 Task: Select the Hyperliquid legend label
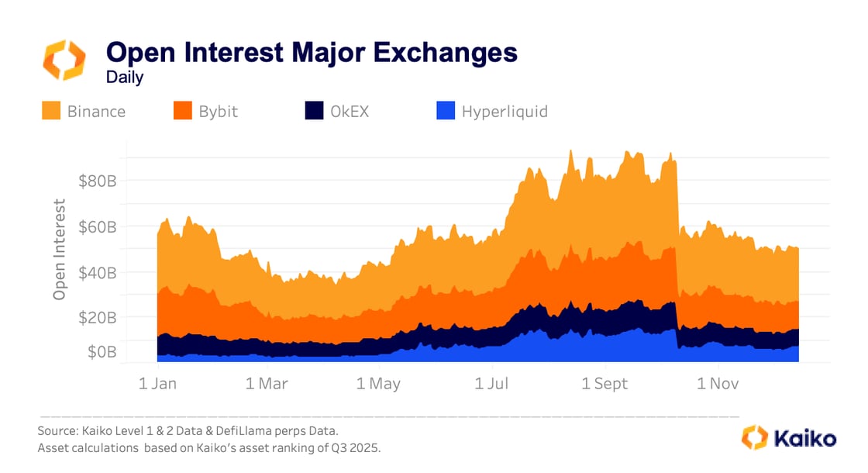pyautogui.click(x=505, y=112)
